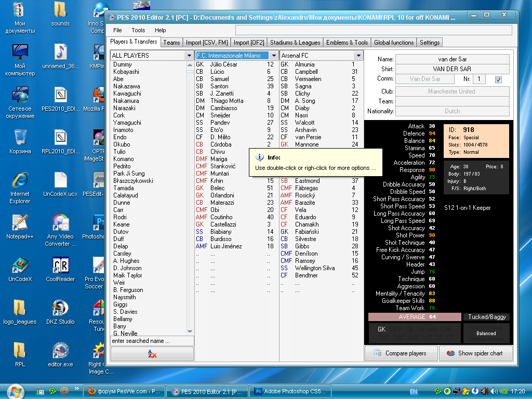Click the AVERAGE 64 rating bar
Screen dimensions: 532x399
pos(415,317)
